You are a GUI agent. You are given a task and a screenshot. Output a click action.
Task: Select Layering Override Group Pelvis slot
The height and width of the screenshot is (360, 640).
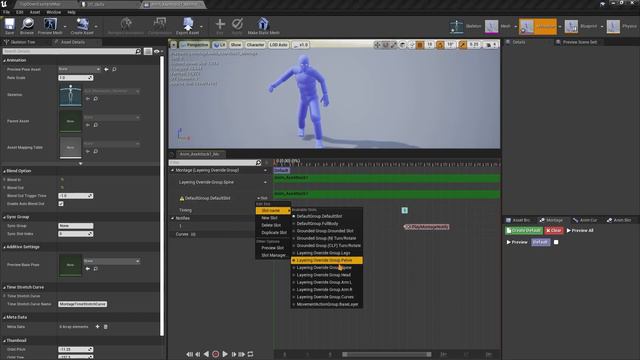(327, 260)
